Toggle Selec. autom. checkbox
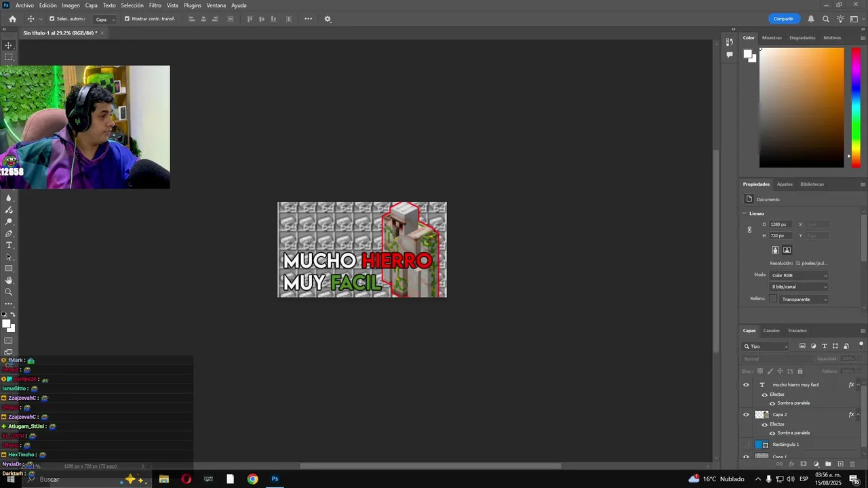This screenshot has height=488, width=868. tap(52, 19)
